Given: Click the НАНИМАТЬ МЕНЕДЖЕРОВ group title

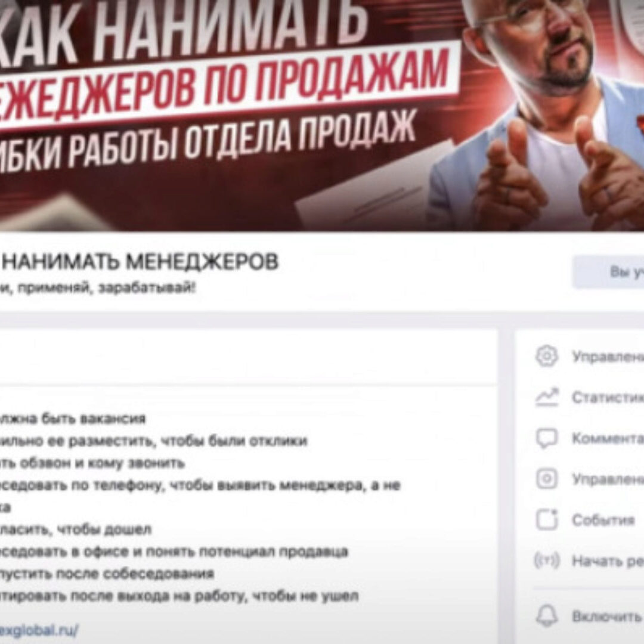Looking at the screenshot, I should pos(139,262).
